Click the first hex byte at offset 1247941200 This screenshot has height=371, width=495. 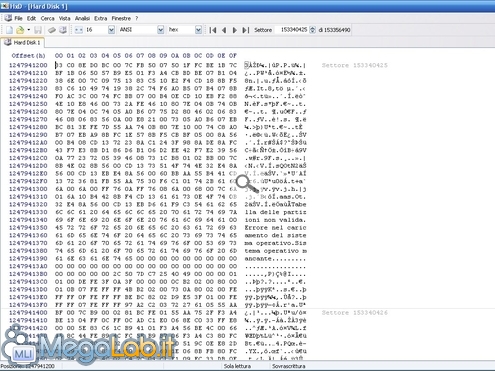[x=59, y=65]
